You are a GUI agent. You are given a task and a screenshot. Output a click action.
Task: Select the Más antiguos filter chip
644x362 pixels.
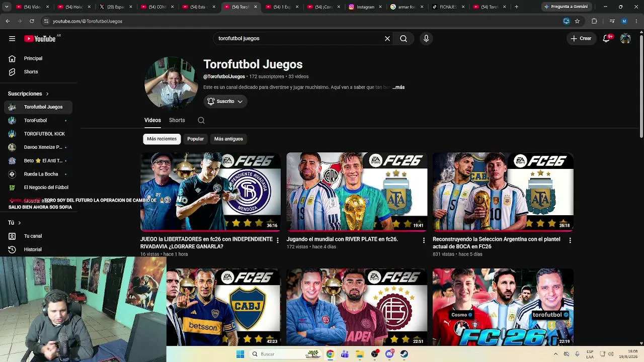point(228,139)
